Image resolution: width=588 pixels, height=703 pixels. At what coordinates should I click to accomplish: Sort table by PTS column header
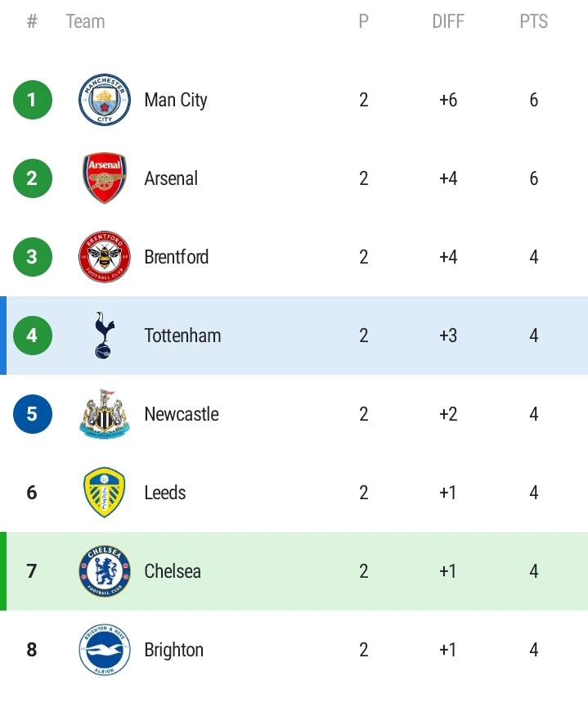pos(533,21)
